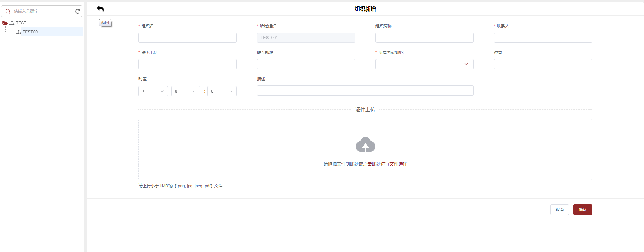Screen dimensions: 644x252
Task: Open the 所属国家/地区 dropdown
Action: tap(424, 64)
